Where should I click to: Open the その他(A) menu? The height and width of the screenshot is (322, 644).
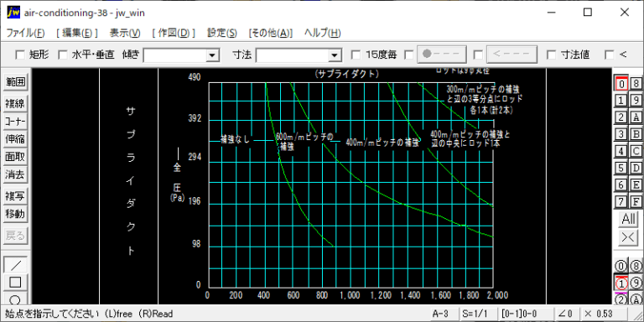tap(271, 33)
